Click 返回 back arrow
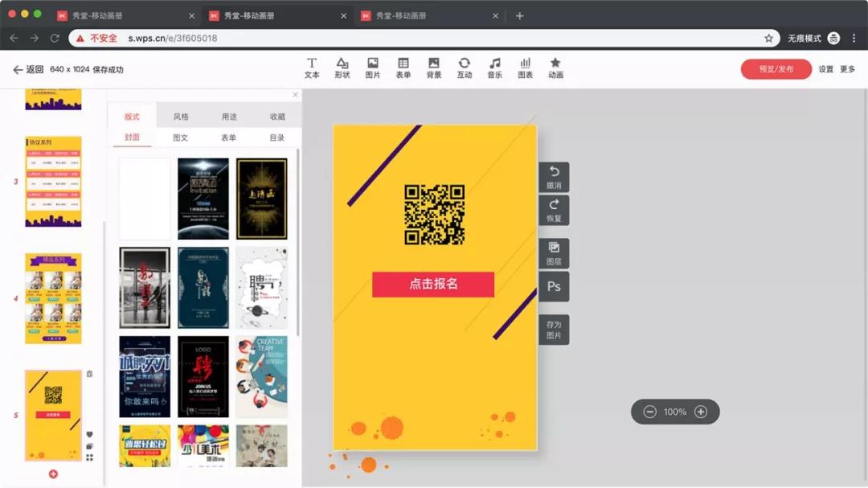Image resolution: width=868 pixels, height=488 pixels. coord(27,69)
